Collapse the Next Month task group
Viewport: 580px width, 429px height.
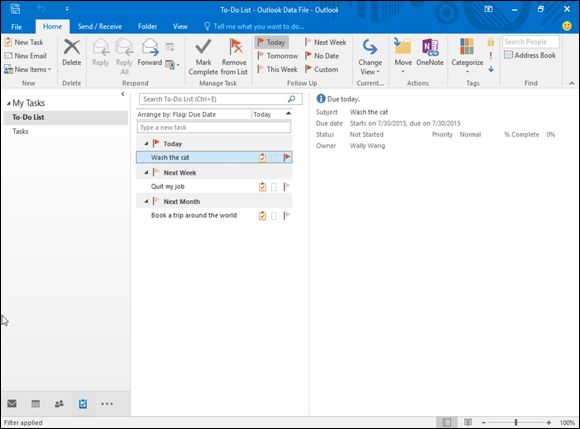pyautogui.click(x=146, y=201)
